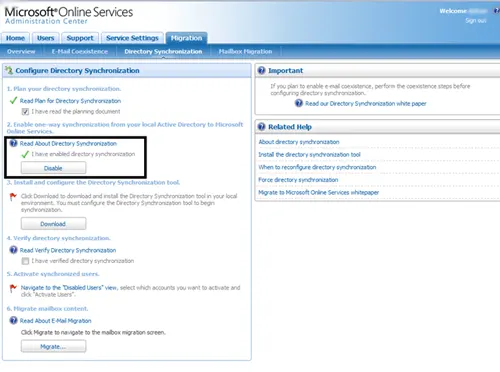The height and width of the screenshot is (372, 500).
Task: Open When to reconfigure directory synchronization link
Action: (317, 167)
